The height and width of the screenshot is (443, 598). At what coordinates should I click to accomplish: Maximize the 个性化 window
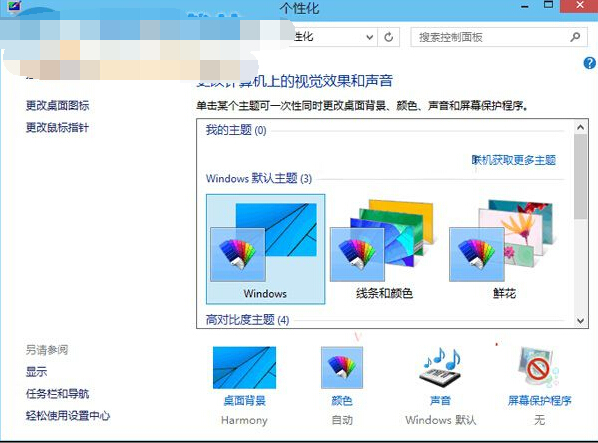point(548,5)
